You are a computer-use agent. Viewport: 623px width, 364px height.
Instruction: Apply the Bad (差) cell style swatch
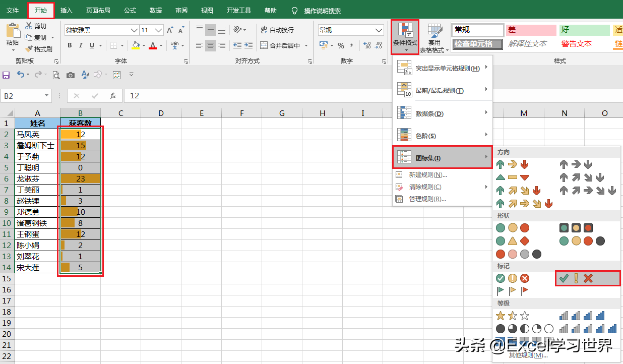(x=531, y=30)
